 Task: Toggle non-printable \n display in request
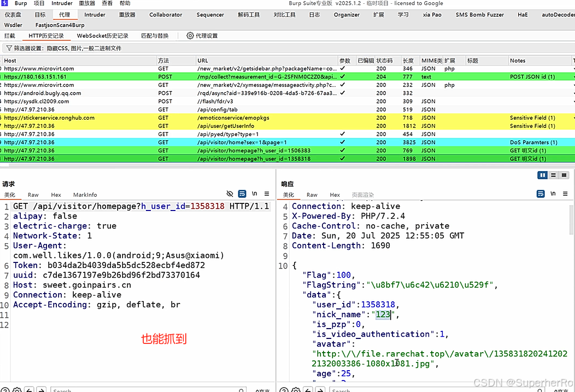255,194
